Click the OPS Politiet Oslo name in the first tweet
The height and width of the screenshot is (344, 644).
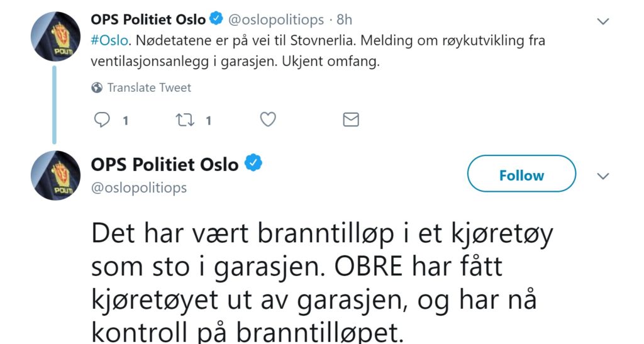148,20
